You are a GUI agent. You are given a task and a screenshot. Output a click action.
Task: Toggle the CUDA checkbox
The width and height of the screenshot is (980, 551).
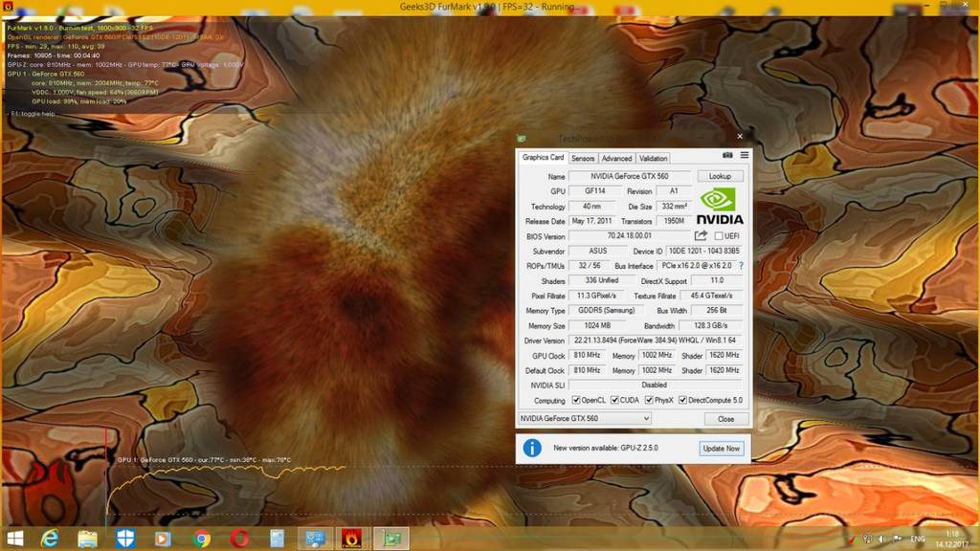[612, 401]
